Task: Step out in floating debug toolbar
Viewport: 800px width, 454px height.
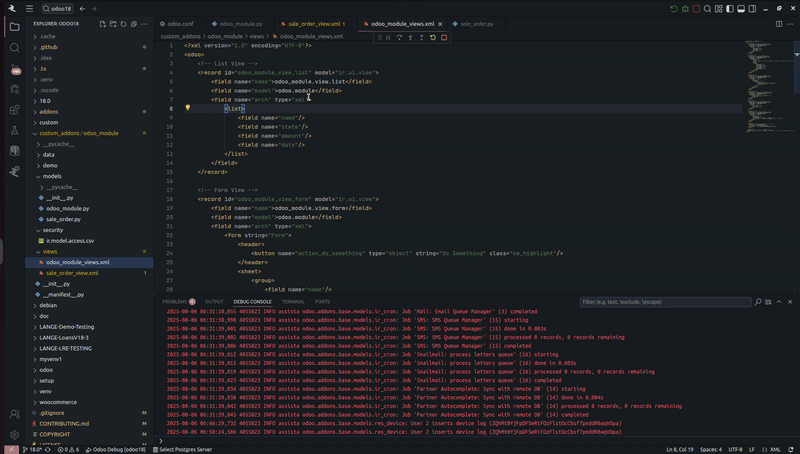Action: (x=421, y=37)
